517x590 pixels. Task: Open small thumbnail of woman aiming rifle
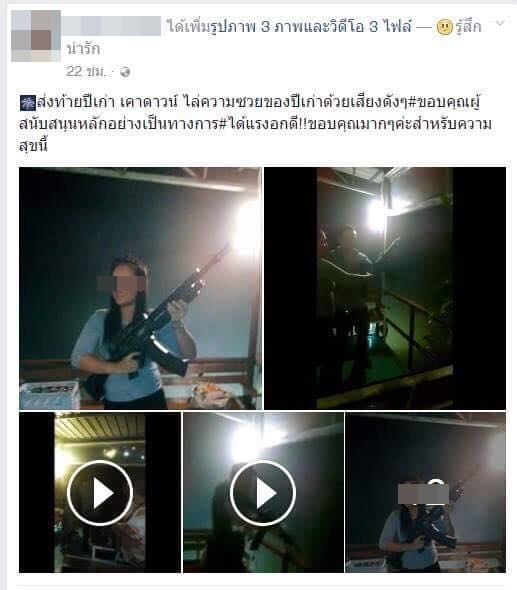tap(426, 493)
